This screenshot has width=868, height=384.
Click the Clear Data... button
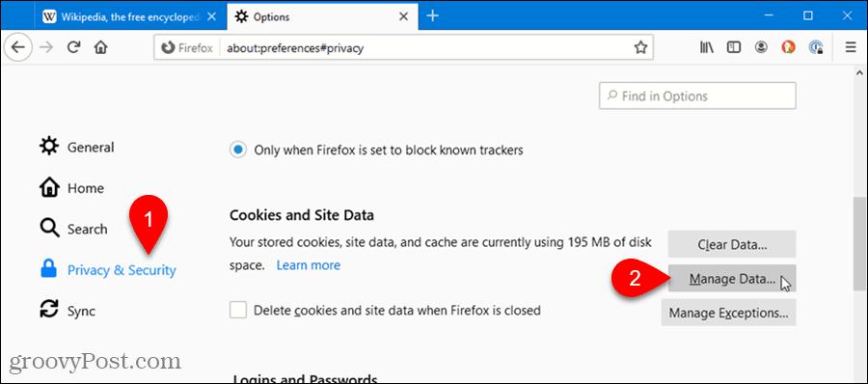732,244
